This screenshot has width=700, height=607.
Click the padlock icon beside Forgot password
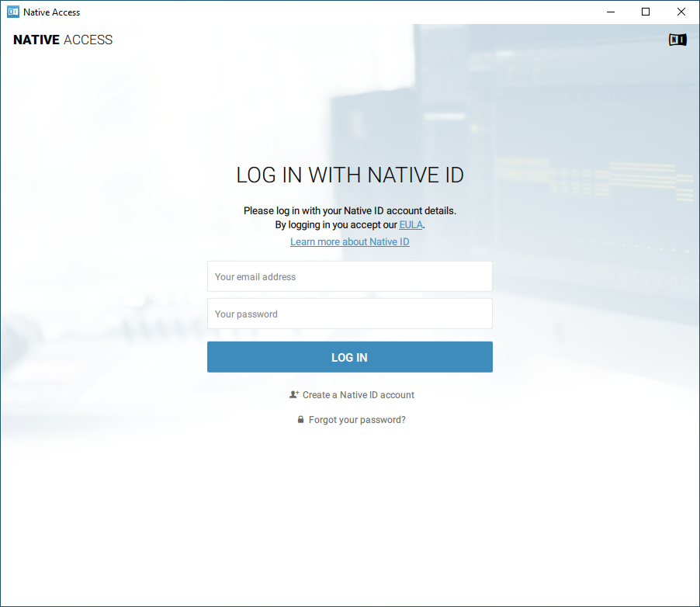click(300, 419)
